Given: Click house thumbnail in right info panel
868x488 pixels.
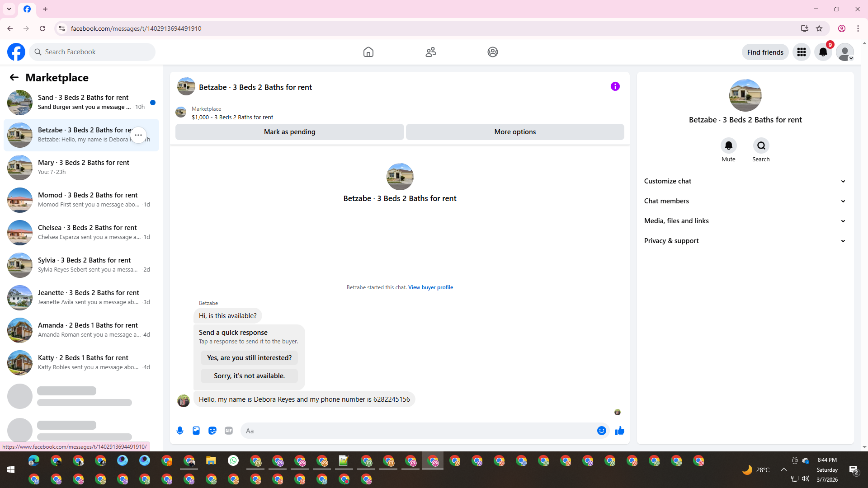Looking at the screenshot, I should pyautogui.click(x=745, y=95).
